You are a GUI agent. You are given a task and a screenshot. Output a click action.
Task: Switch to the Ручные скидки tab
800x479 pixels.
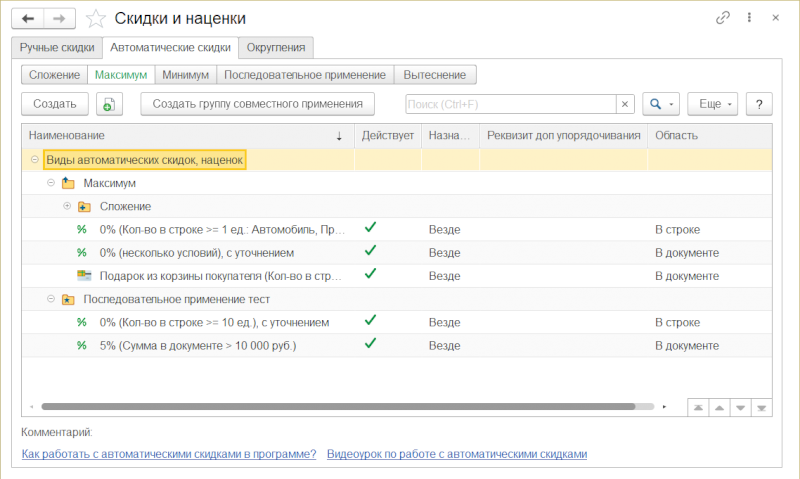(x=57, y=47)
